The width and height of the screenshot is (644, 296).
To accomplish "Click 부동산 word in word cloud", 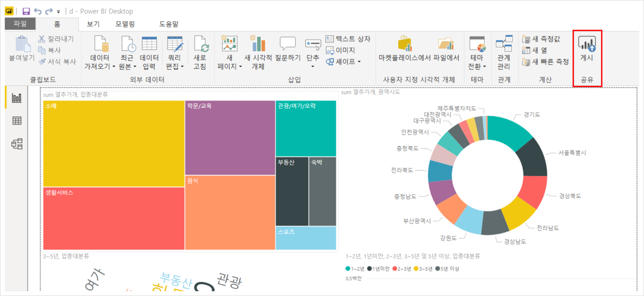I will [176, 279].
